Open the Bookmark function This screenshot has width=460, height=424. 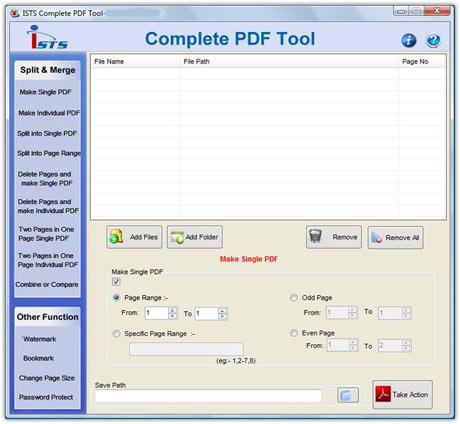38,358
